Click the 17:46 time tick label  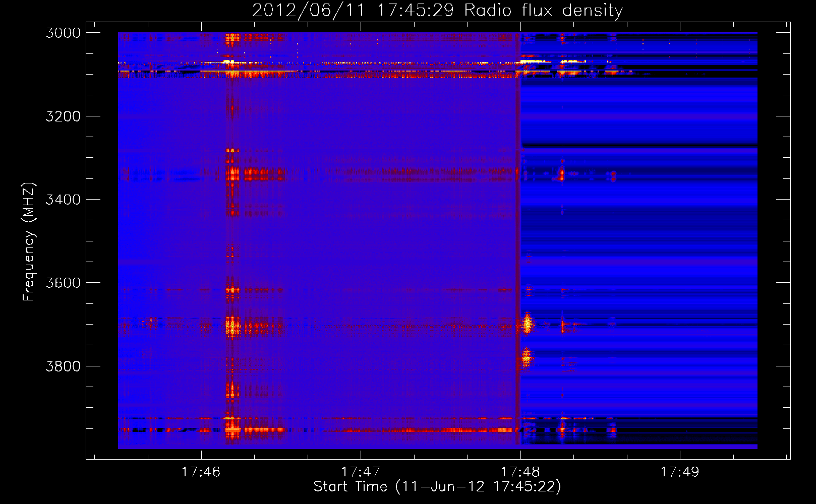[x=201, y=472]
